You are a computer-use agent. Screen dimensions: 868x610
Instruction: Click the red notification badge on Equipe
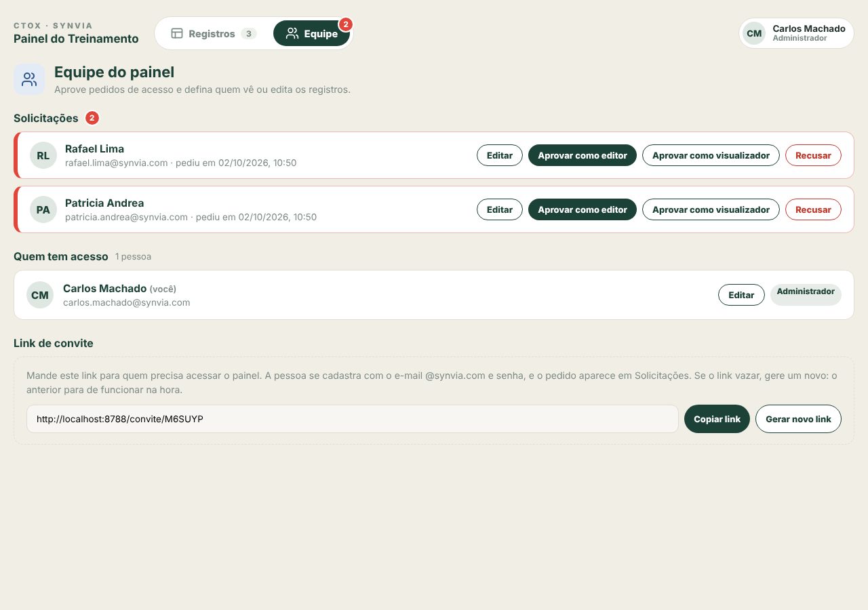345,24
